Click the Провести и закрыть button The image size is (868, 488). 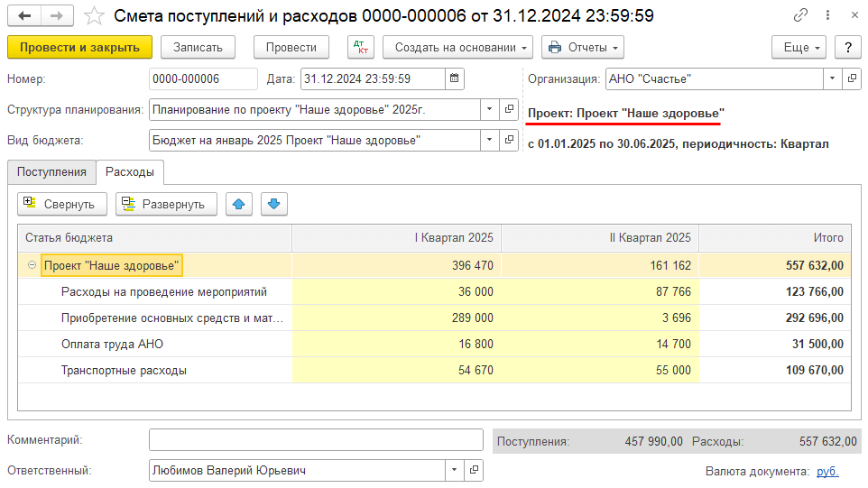click(x=79, y=48)
